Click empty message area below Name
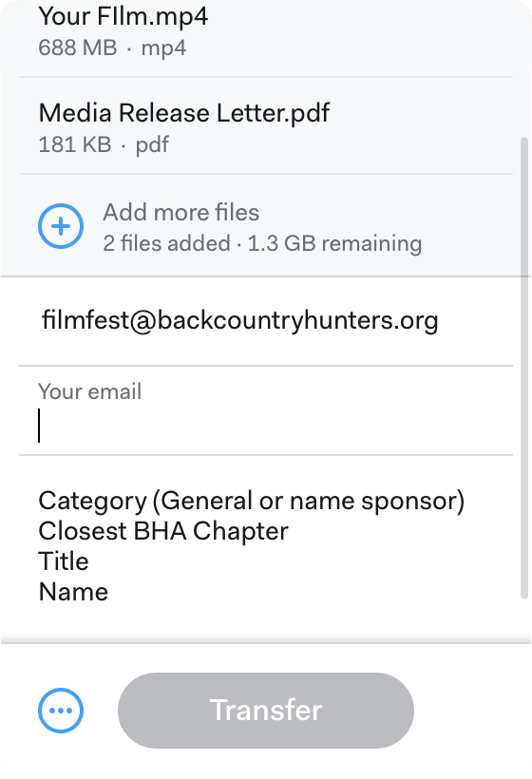The height and width of the screenshot is (779, 532). [266, 623]
